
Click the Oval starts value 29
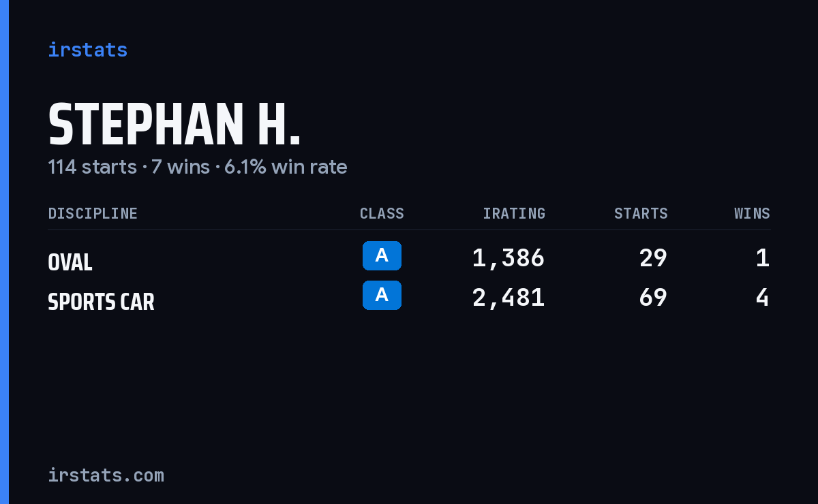pyautogui.click(x=653, y=258)
